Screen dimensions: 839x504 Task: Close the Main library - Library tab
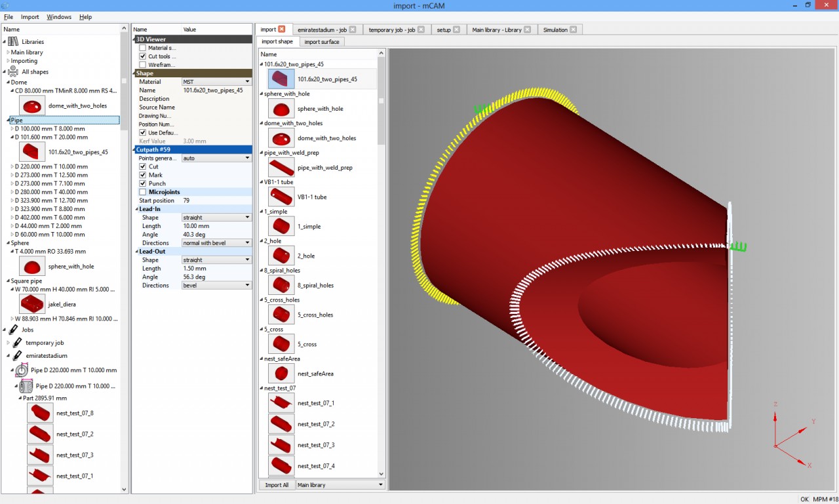(x=528, y=29)
